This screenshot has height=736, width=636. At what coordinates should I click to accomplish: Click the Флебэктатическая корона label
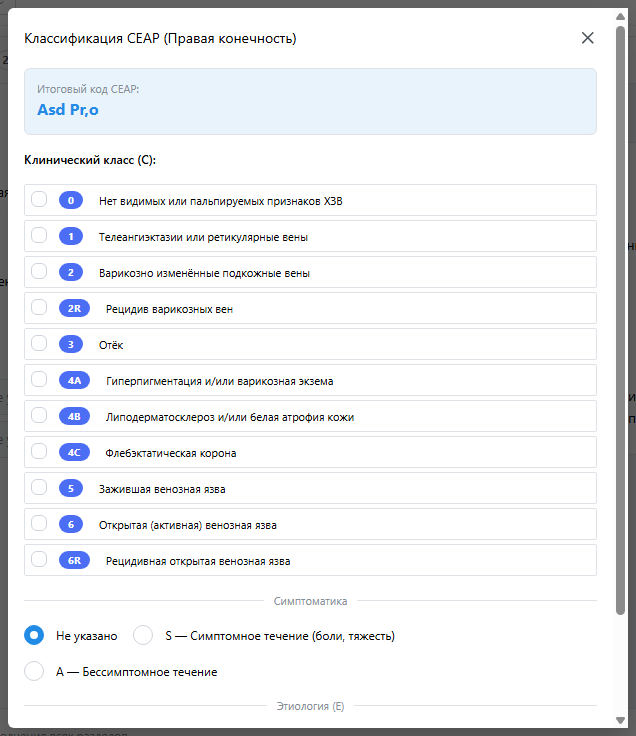(171, 453)
